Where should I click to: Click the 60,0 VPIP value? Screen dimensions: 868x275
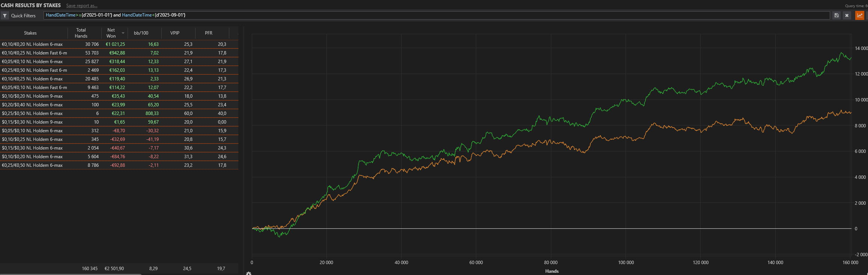[188, 113]
